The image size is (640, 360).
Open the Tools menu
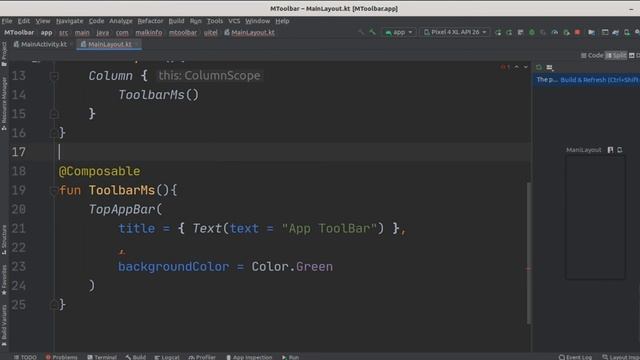[x=215, y=21]
